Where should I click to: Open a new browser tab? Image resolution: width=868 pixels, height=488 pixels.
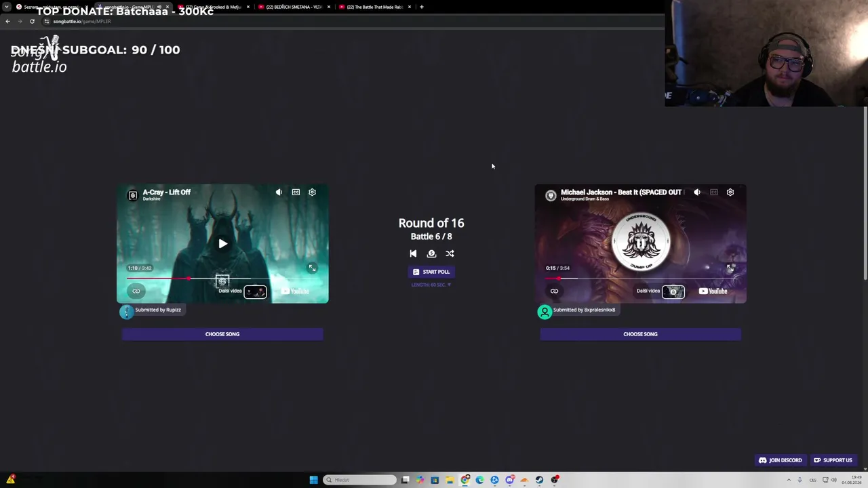tap(422, 7)
